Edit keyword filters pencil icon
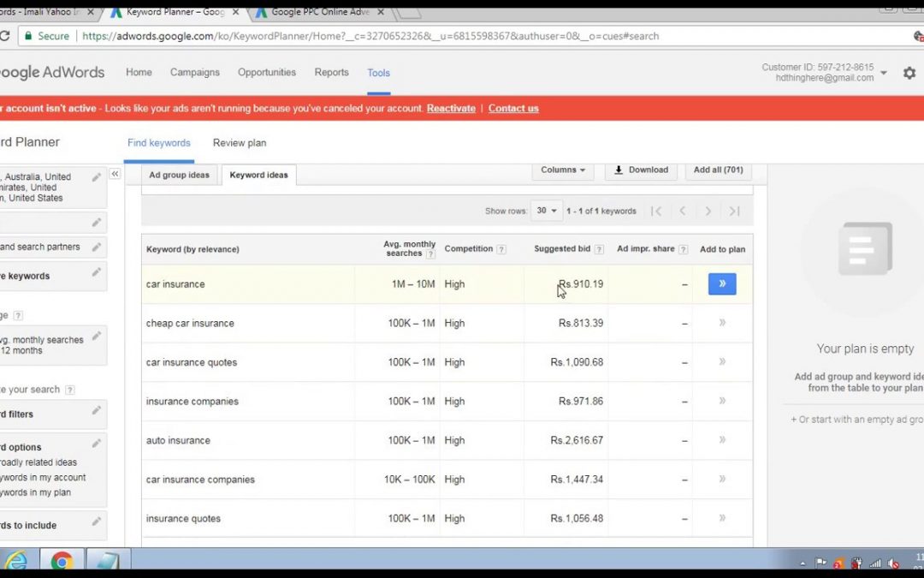Image resolution: width=924 pixels, height=578 pixels. coord(96,410)
